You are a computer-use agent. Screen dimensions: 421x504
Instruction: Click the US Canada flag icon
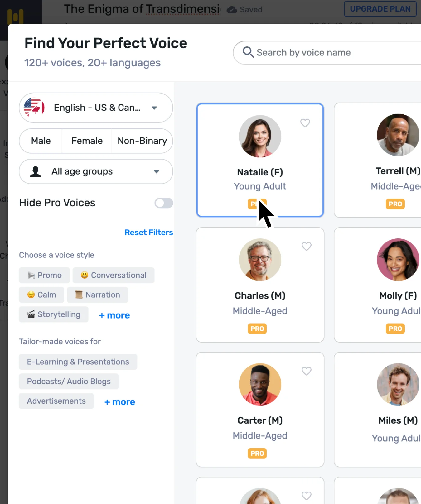[34, 107]
